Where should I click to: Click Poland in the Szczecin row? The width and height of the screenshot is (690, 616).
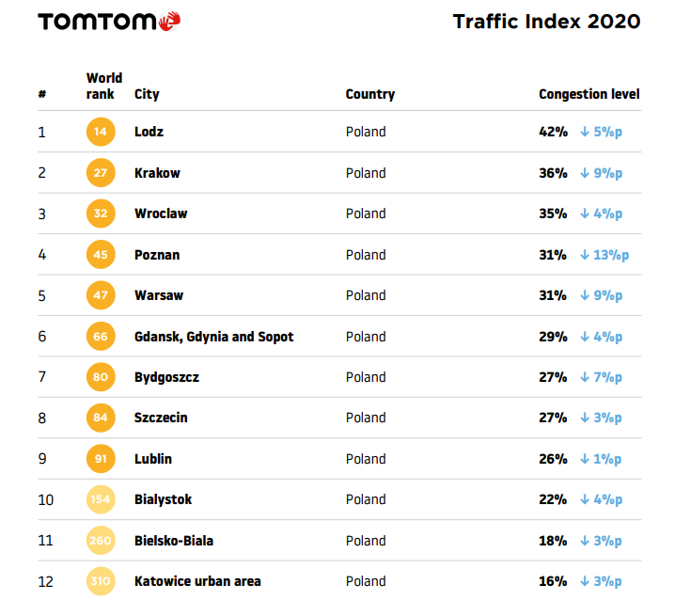(366, 418)
